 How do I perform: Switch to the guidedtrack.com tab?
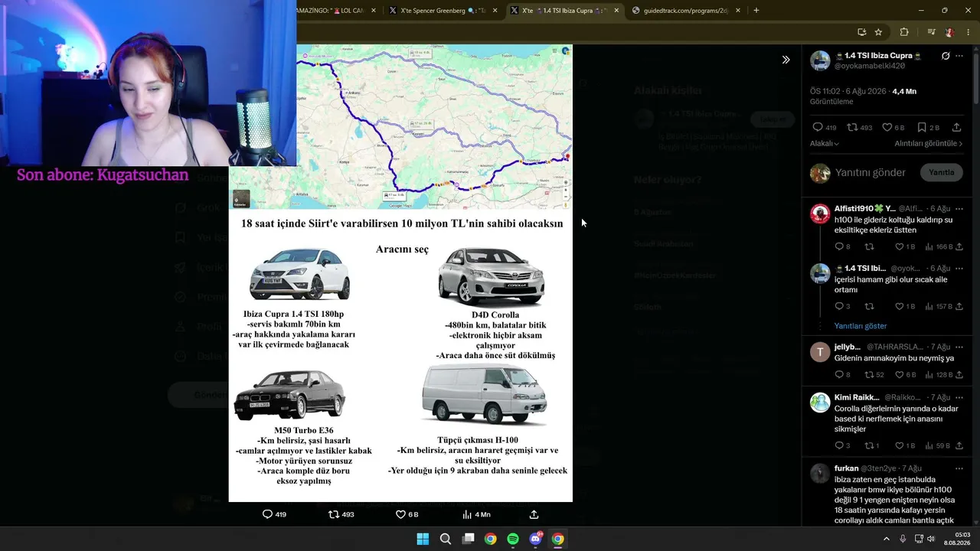[x=685, y=11]
